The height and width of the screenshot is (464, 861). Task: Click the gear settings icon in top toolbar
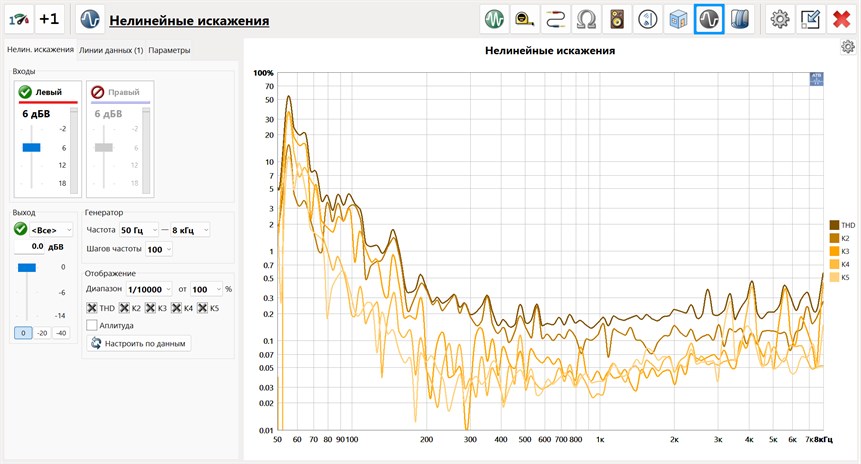click(780, 19)
